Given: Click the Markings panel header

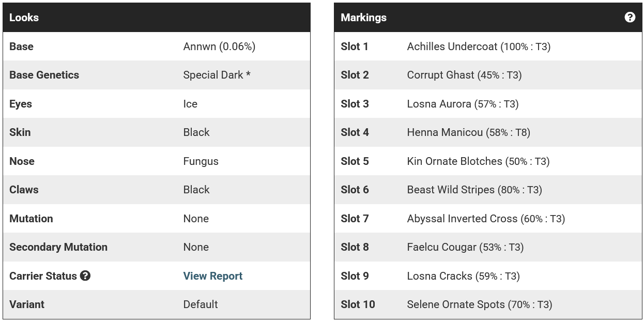Looking at the screenshot, I should click(x=488, y=18).
